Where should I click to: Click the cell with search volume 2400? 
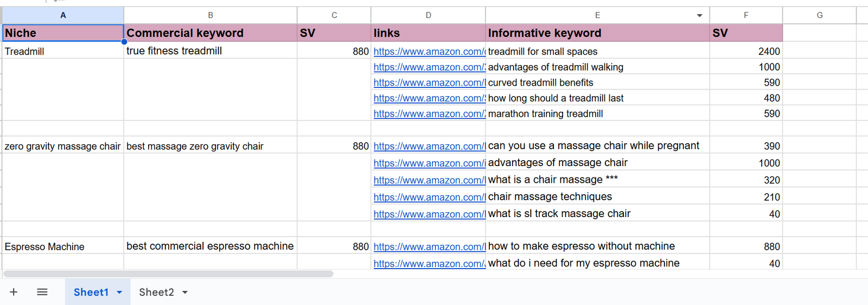(x=745, y=52)
